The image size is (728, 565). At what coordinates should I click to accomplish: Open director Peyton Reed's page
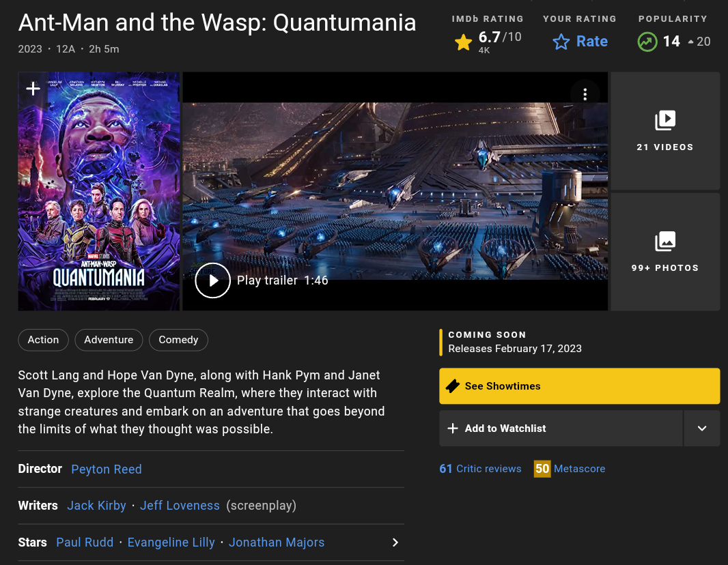(x=107, y=469)
